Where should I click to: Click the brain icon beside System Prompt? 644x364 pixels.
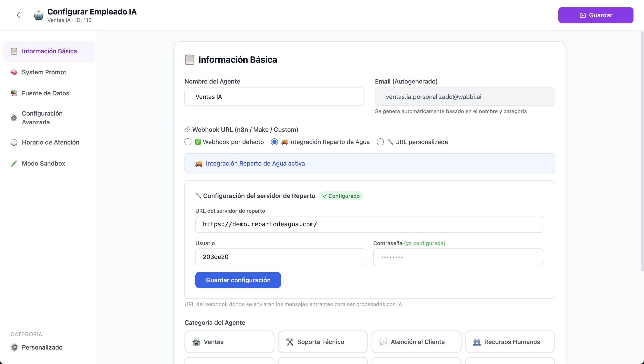point(14,72)
